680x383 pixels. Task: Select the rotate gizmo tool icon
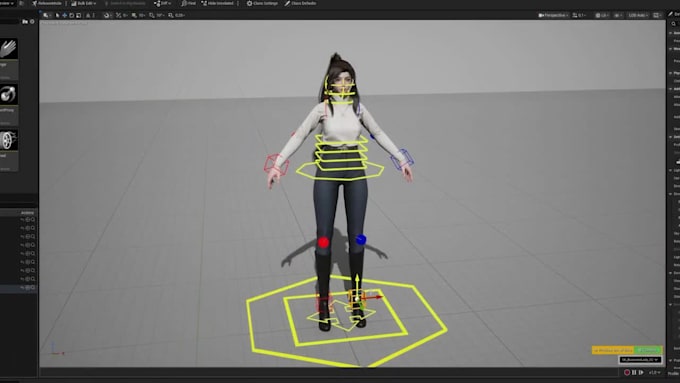point(72,15)
